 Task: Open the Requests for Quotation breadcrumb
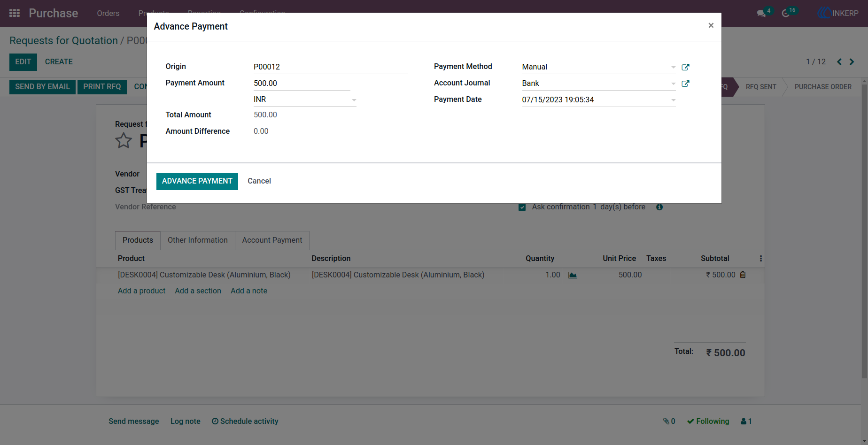(63, 41)
